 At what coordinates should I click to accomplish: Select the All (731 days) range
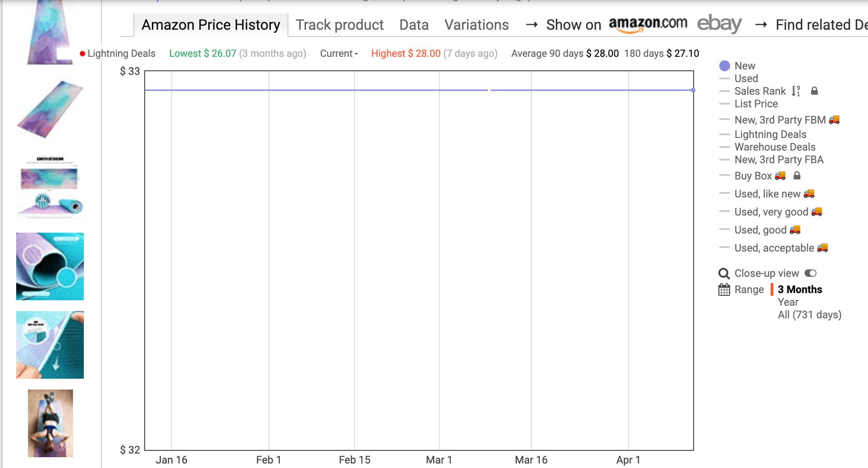click(x=809, y=315)
